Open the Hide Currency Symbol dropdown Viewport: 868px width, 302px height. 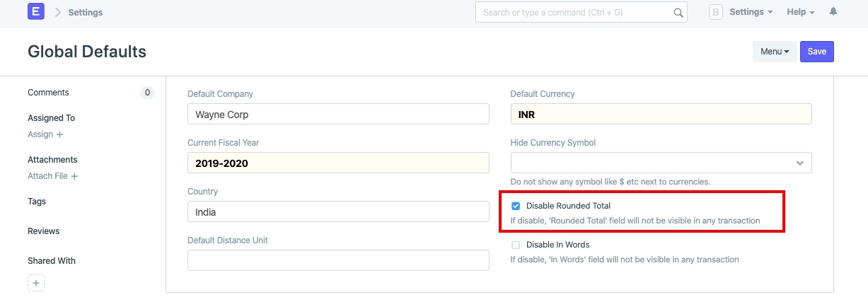(x=661, y=163)
